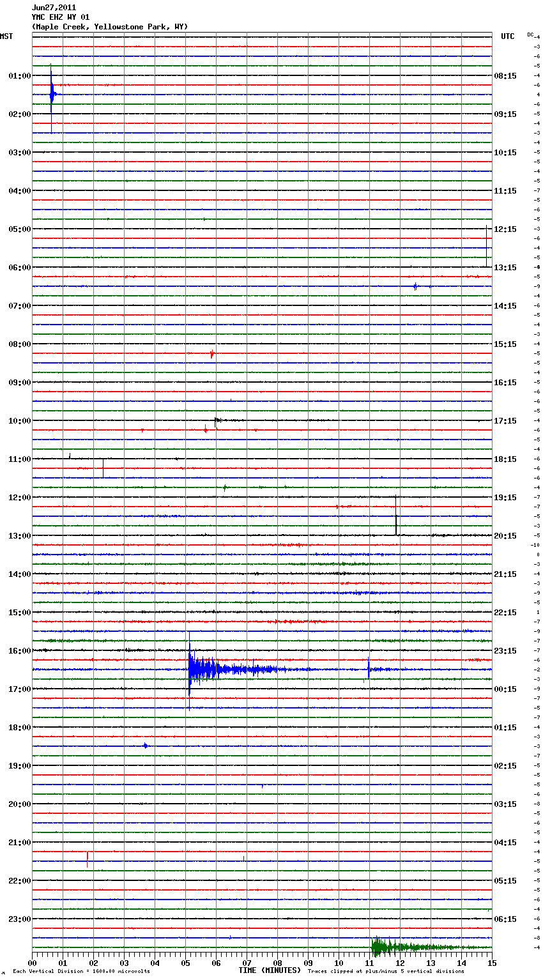The image size is (543, 980).
Task: Click the UTC timezone label
Action: (508, 36)
